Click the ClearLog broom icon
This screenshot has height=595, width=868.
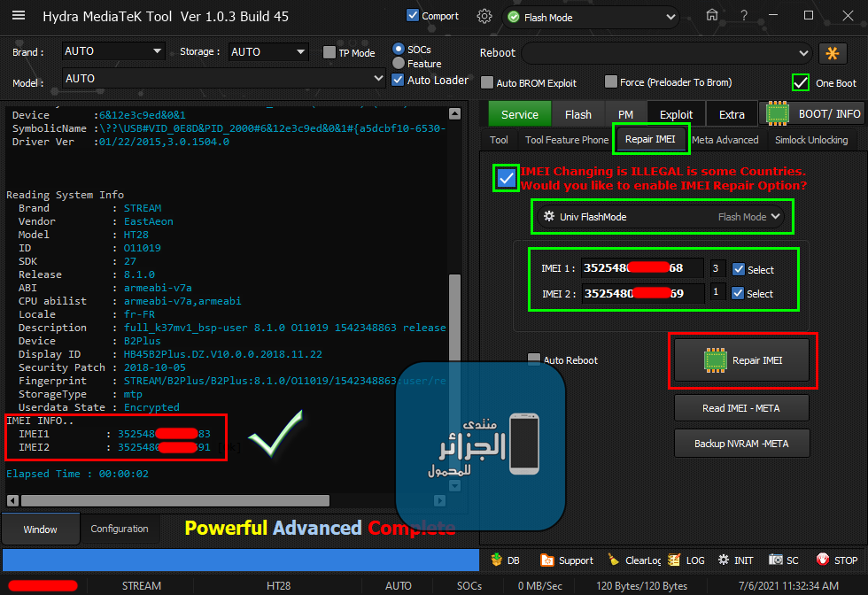[615, 560]
